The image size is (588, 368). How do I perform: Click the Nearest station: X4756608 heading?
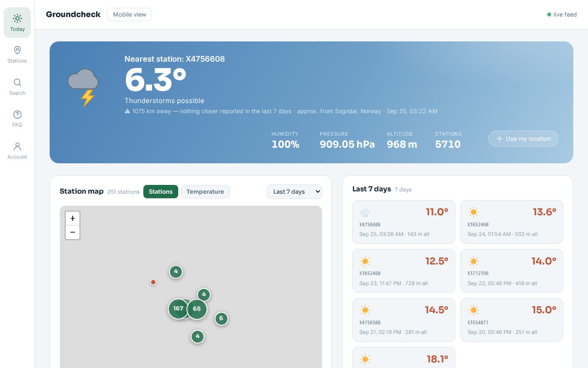pos(175,59)
